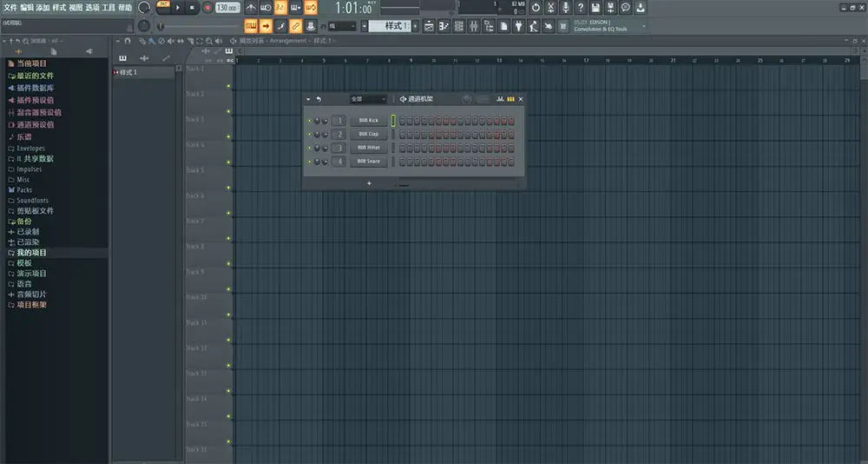Viewport: 868px width, 464px height.
Task: Click the microphone recording icon
Action: (566, 8)
